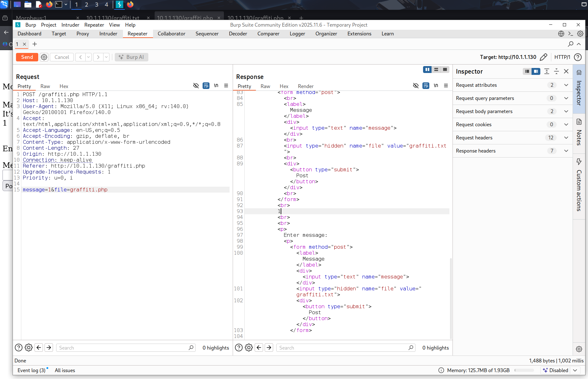Expand Request body parameters in Inspector

566,111
